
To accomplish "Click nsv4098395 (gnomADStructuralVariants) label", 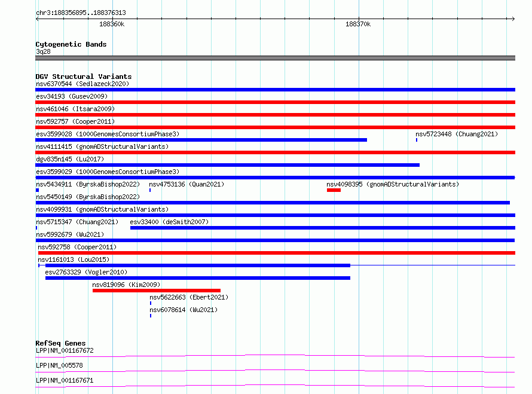I will (x=393, y=184).
